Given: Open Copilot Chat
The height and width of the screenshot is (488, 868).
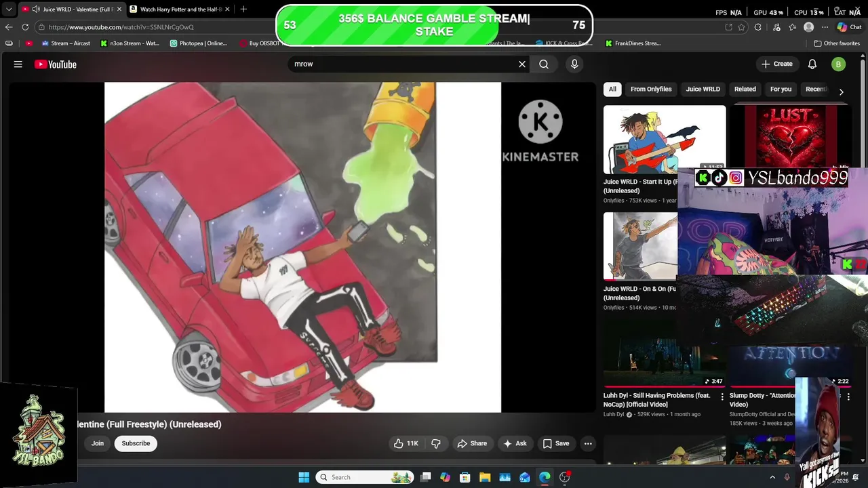Looking at the screenshot, I should (x=849, y=27).
